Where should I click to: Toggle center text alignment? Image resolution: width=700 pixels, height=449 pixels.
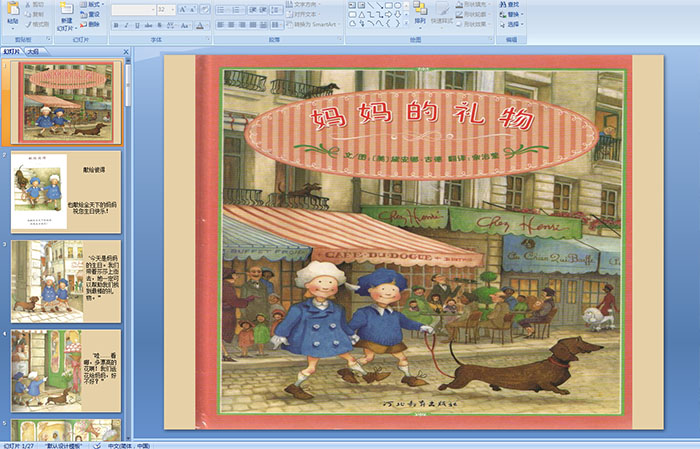[231, 25]
